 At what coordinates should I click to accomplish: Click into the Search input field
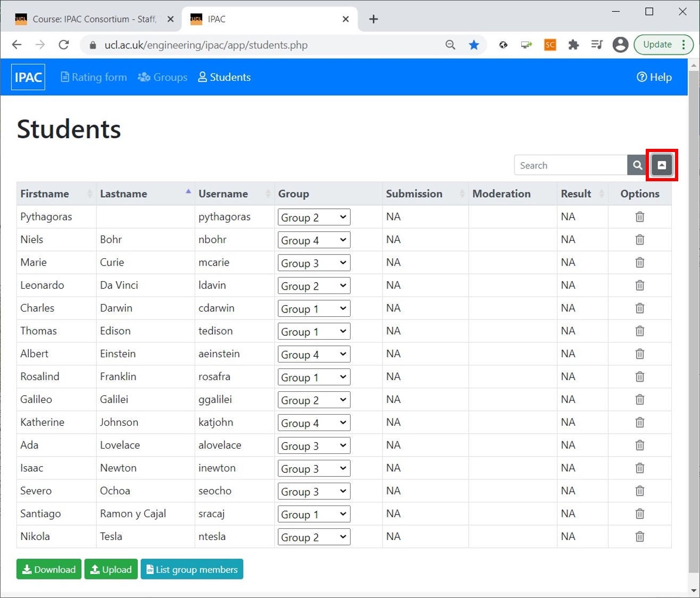571,165
